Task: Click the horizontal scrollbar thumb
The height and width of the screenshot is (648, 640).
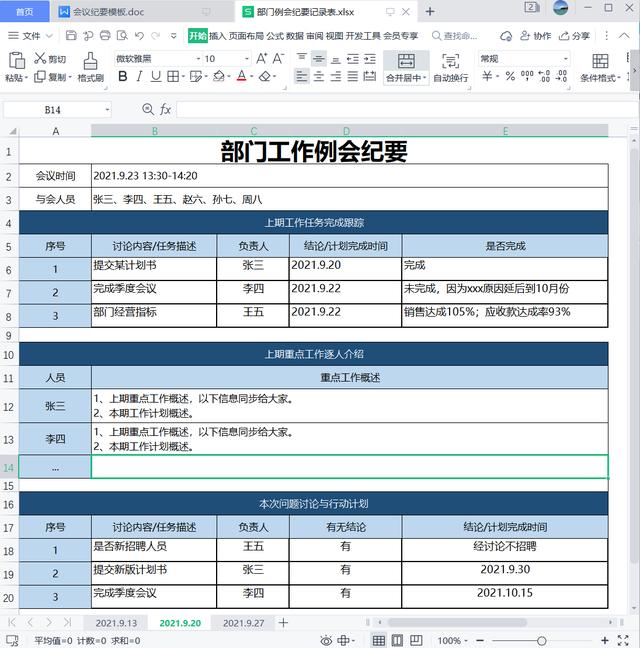Action: pos(457,622)
